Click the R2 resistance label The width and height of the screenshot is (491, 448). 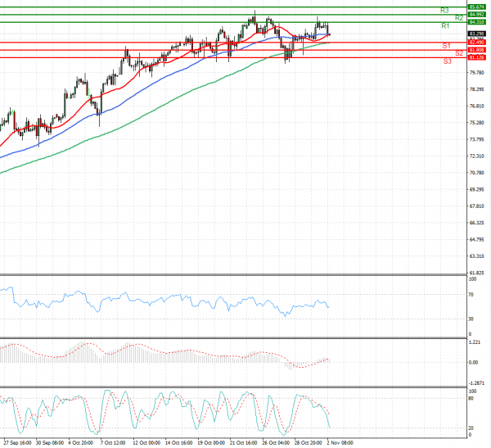459,18
